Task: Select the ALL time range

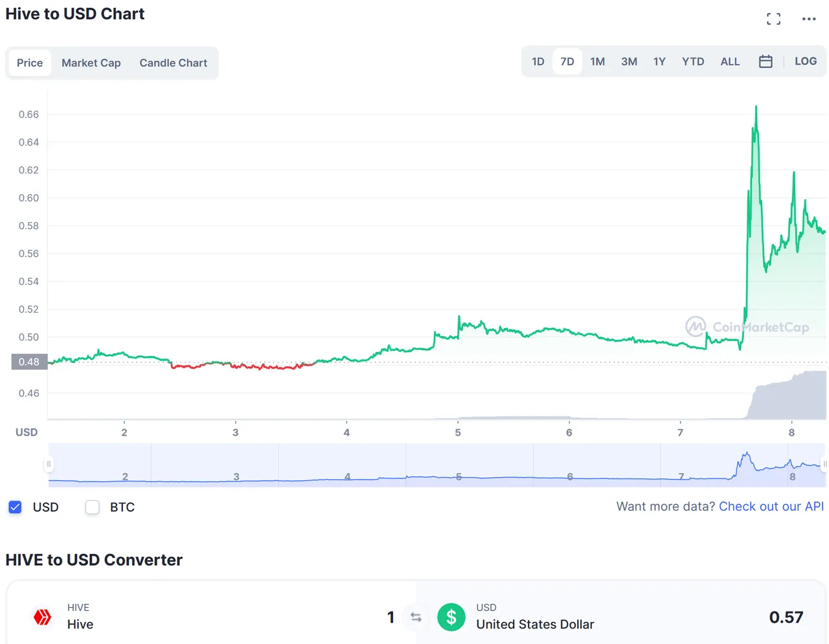Action: tap(730, 61)
